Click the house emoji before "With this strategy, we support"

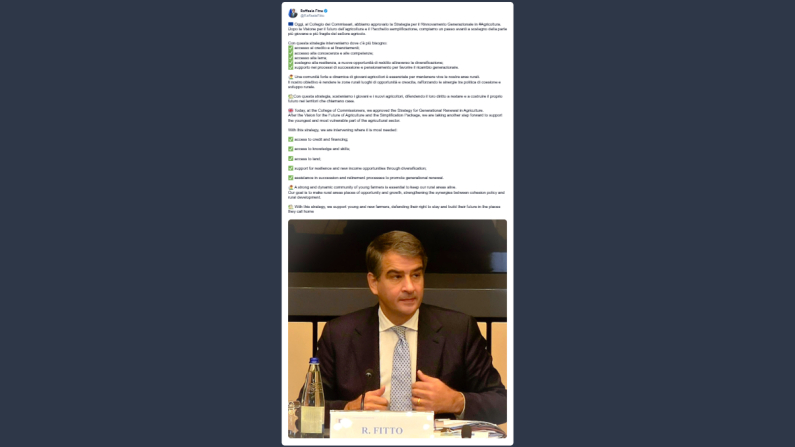291,207
